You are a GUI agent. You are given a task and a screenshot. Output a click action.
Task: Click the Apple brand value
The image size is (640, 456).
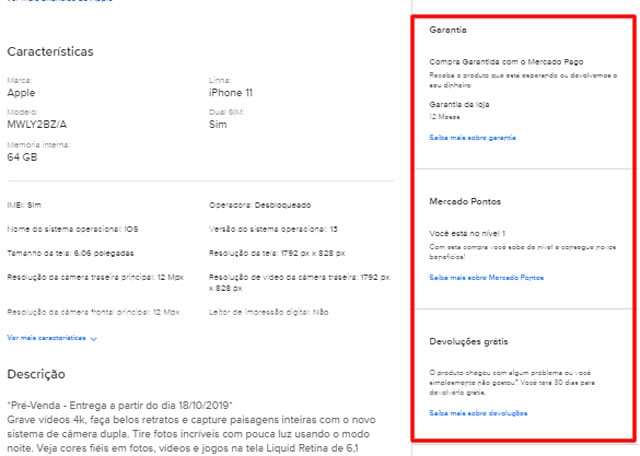21,93
